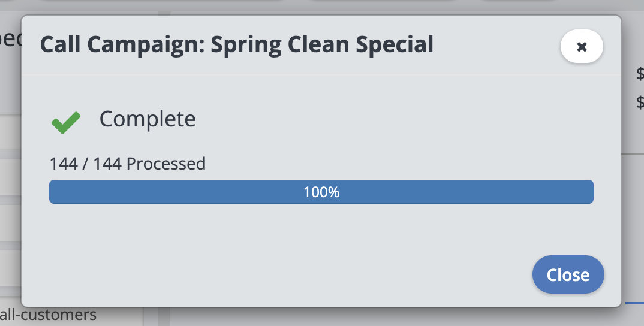The height and width of the screenshot is (326, 644).
Task: Click the upper dollar sign behind the dialog
Action: 639,74
